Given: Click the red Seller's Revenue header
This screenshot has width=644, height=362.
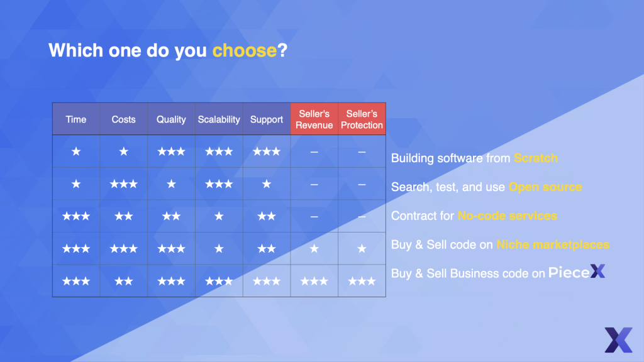Looking at the screenshot, I should pos(314,119).
